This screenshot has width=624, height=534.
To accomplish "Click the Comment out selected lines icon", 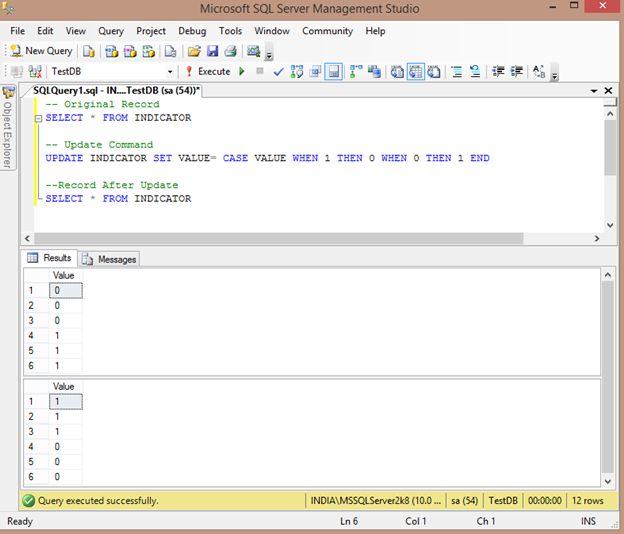I will coord(457,72).
